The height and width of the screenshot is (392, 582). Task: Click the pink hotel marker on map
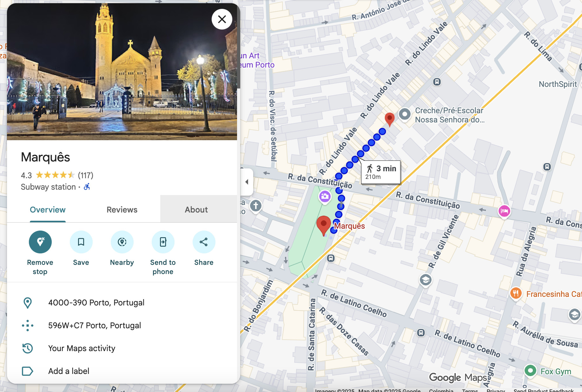tap(504, 211)
